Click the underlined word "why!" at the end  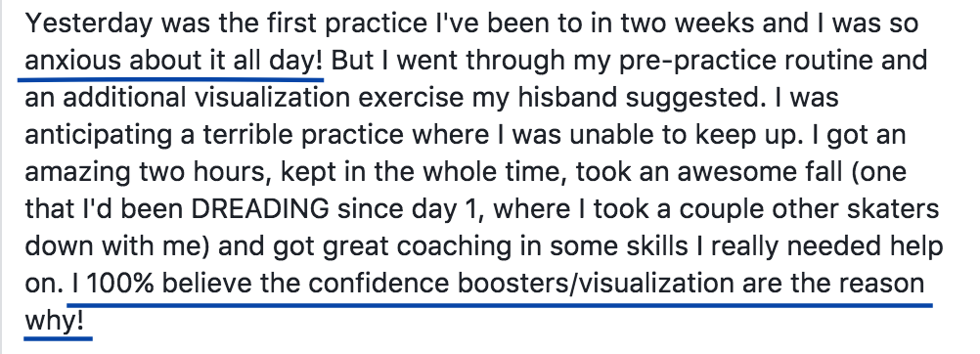[x=54, y=322]
